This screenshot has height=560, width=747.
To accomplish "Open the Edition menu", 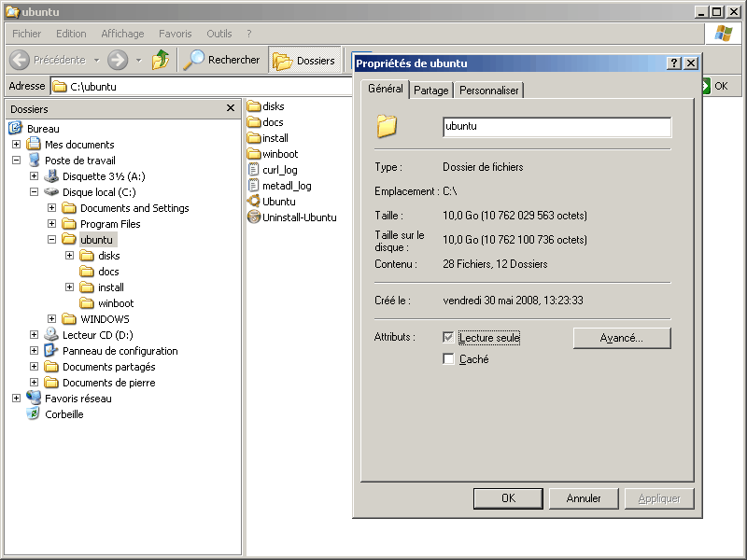I will tap(71, 34).
